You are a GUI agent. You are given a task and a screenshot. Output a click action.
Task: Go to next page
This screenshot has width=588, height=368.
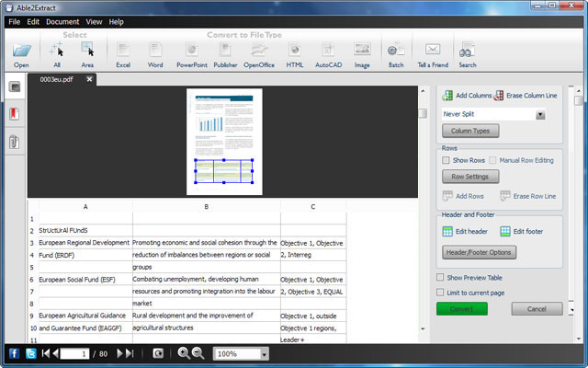pos(119,353)
